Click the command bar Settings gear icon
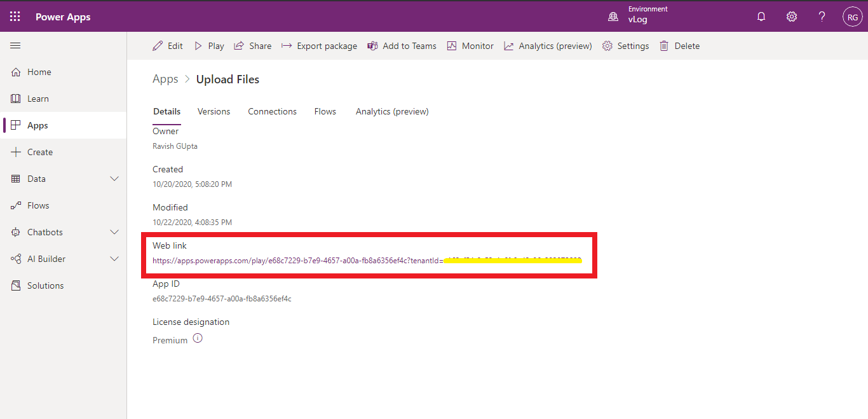 pos(607,46)
